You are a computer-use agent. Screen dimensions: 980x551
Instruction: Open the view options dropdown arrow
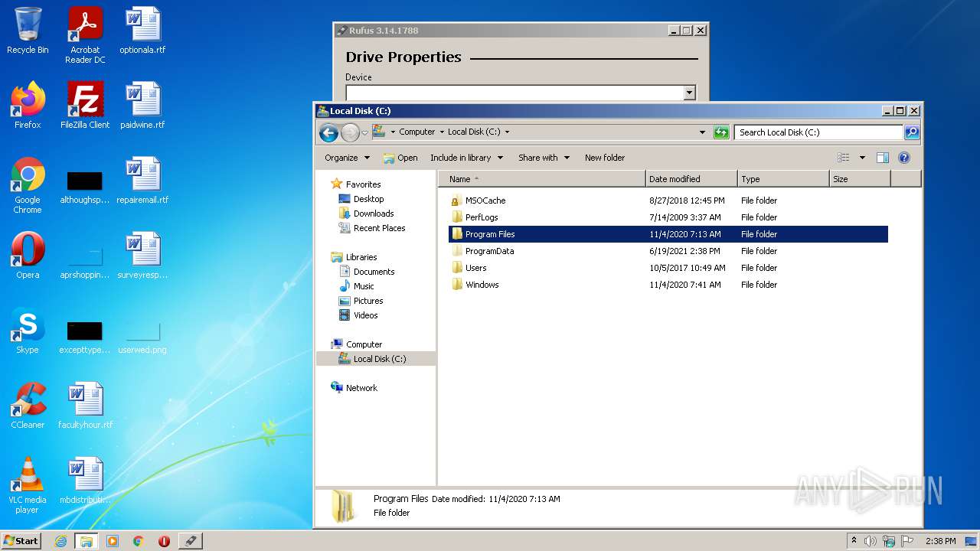(x=862, y=158)
